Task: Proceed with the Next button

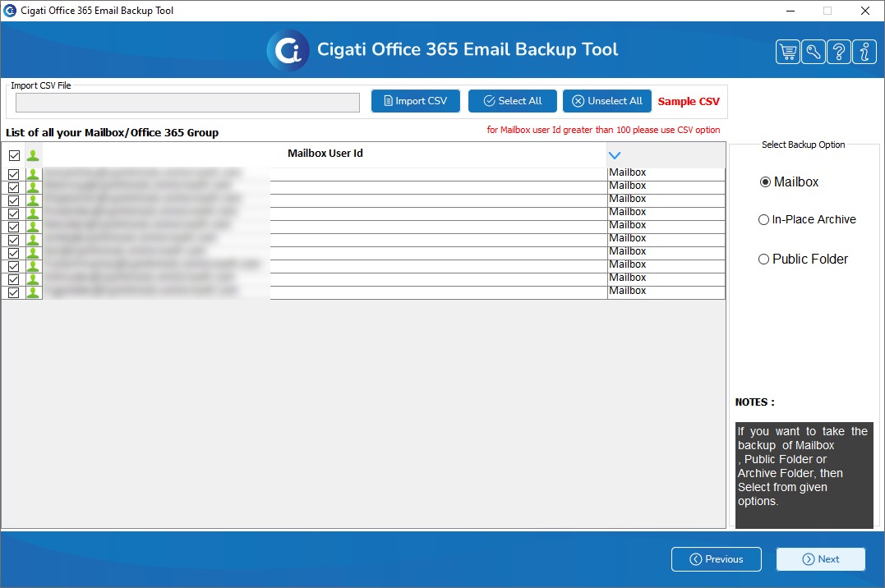Action: [821, 559]
